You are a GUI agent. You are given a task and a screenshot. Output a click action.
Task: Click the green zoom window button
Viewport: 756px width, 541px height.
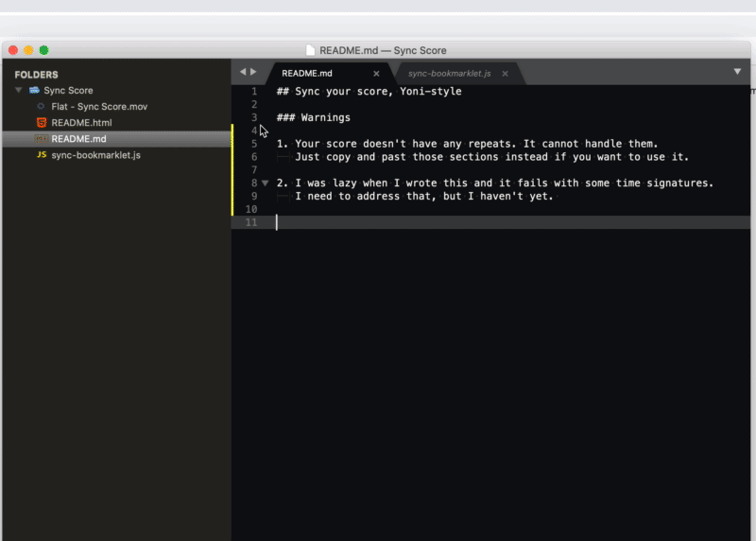click(x=43, y=50)
